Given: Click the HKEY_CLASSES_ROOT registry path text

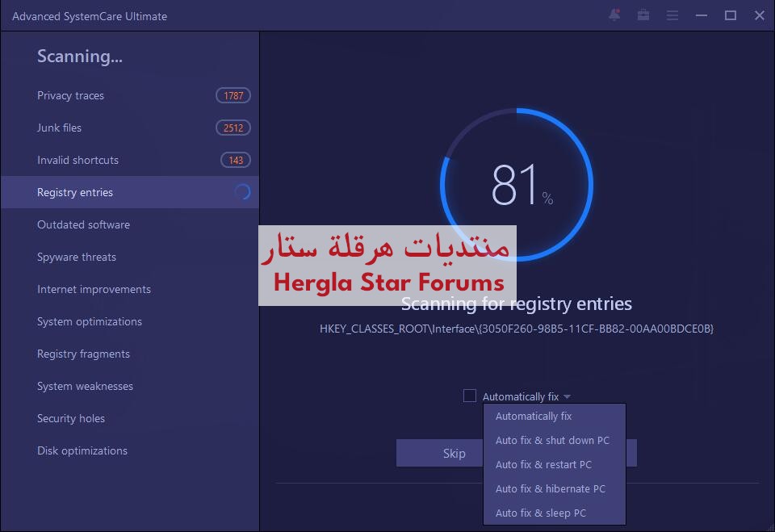Looking at the screenshot, I should (x=517, y=329).
